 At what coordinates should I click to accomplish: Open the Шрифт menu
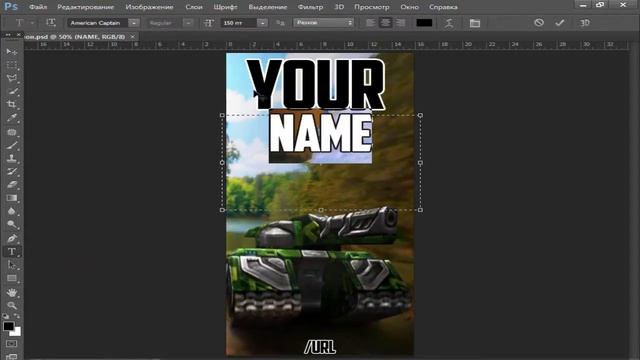click(x=225, y=7)
